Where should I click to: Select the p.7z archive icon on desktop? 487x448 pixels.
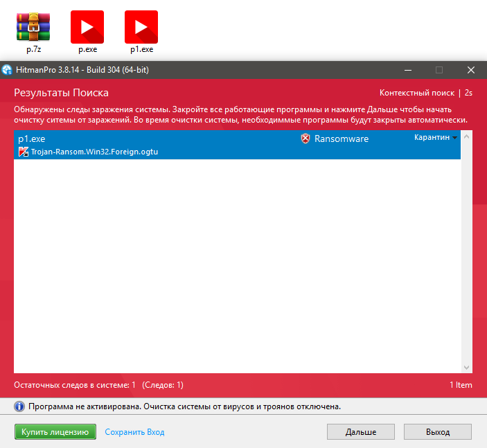[33, 27]
